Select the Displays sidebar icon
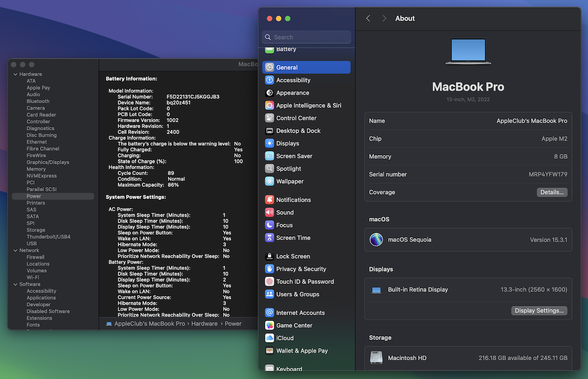The width and height of the screenshot is (588, 379). [270, 143]
